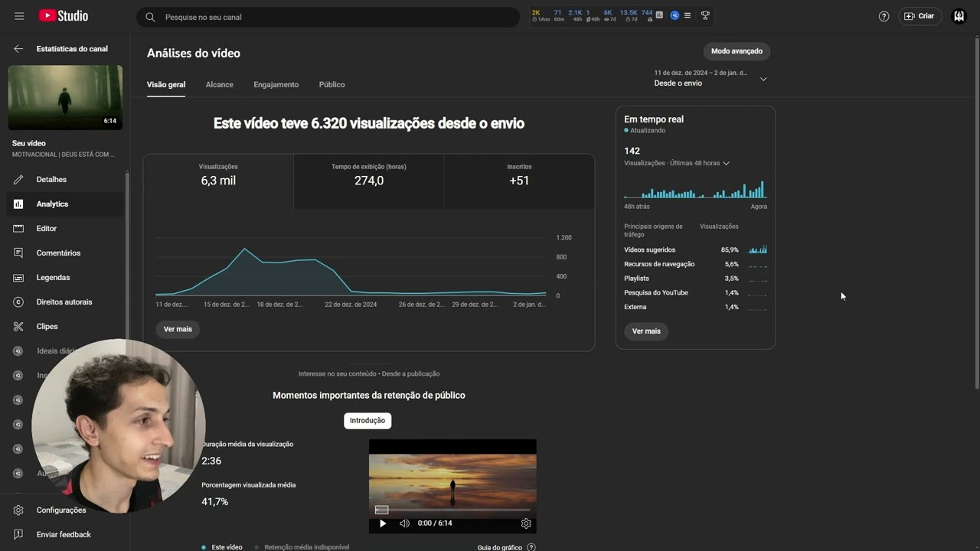Click the views line chart peak
This screenshot has height=551, width=980.
[245, 249]
